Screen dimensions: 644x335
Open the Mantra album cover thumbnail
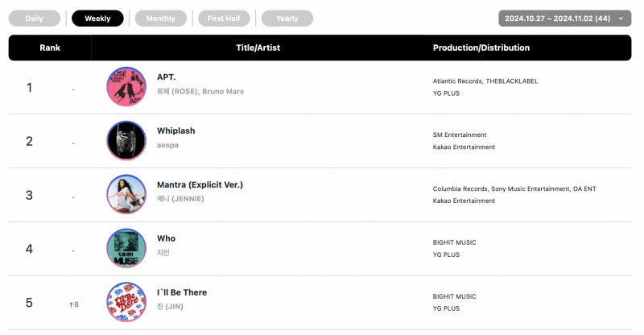(126, 194)
